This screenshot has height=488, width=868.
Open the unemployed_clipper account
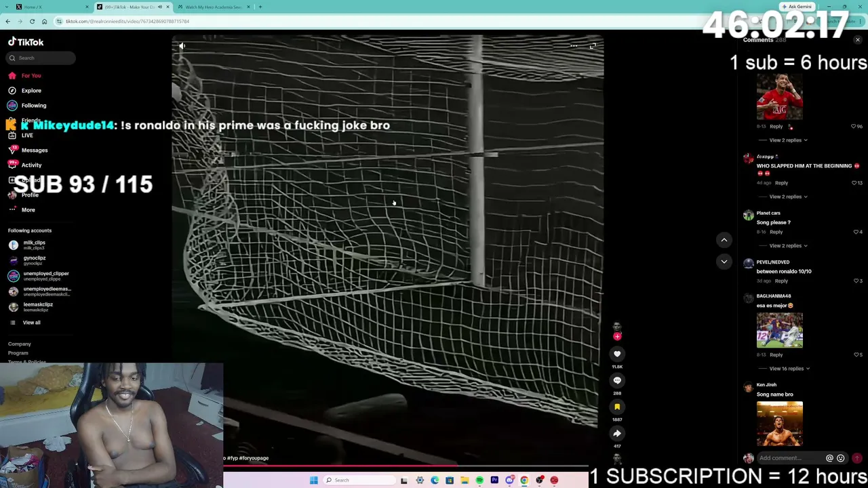pos(39,276)
